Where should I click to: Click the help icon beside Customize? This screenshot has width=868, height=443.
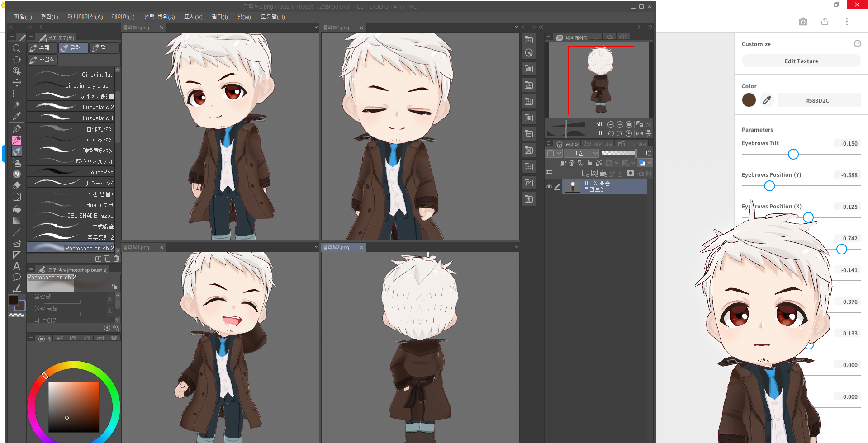857,44
